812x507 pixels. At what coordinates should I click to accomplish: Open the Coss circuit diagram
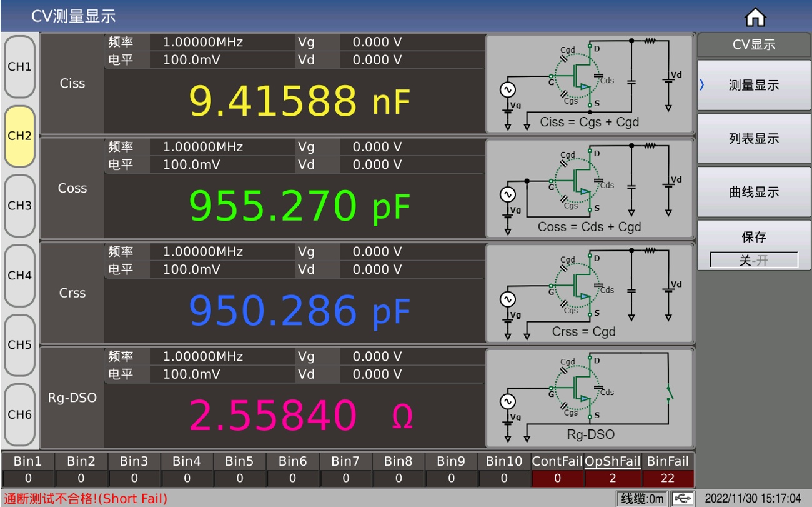(589, 189)
